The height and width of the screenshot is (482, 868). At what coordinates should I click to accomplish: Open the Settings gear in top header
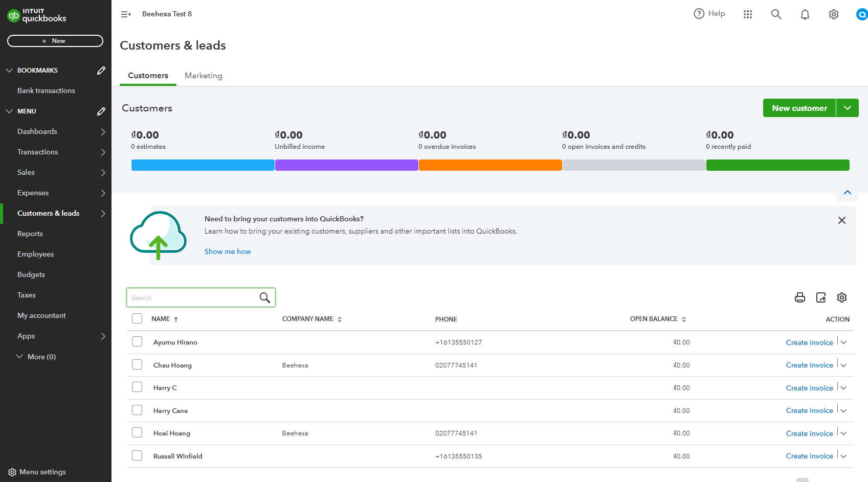pyautogui.click(x=834, y=14)
